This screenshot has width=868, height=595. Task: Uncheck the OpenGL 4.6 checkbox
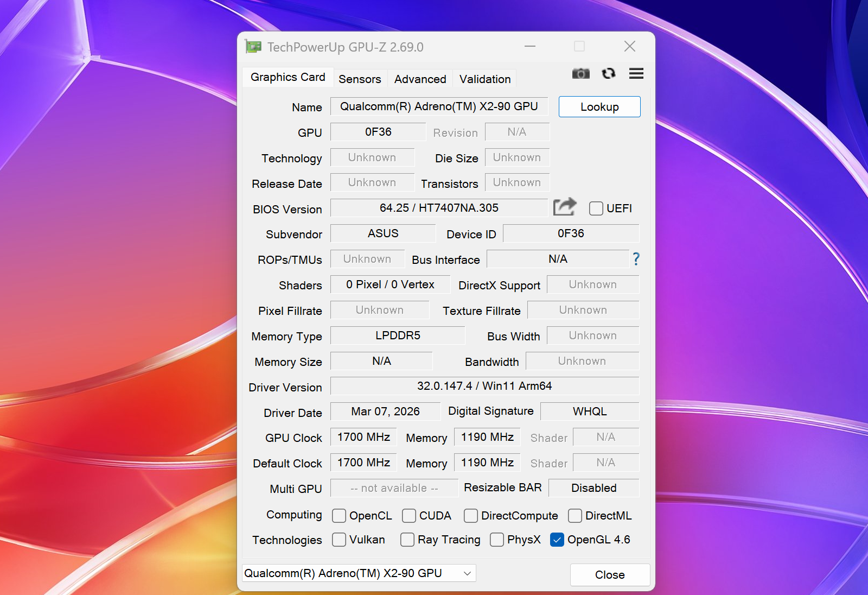557,540
